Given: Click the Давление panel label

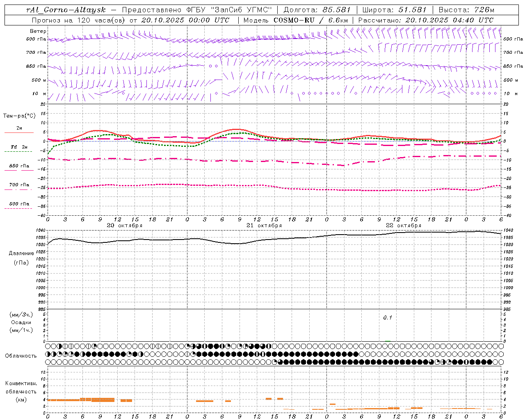Looking at the screenshot, I should [21, 253].
